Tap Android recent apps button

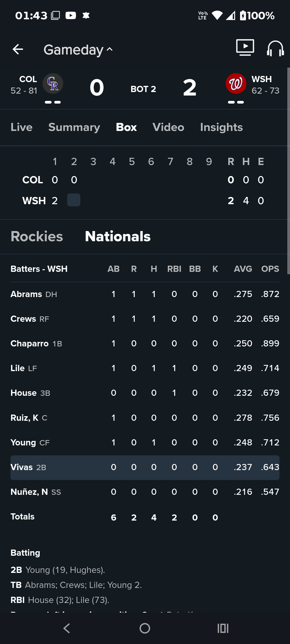point(223,628)
